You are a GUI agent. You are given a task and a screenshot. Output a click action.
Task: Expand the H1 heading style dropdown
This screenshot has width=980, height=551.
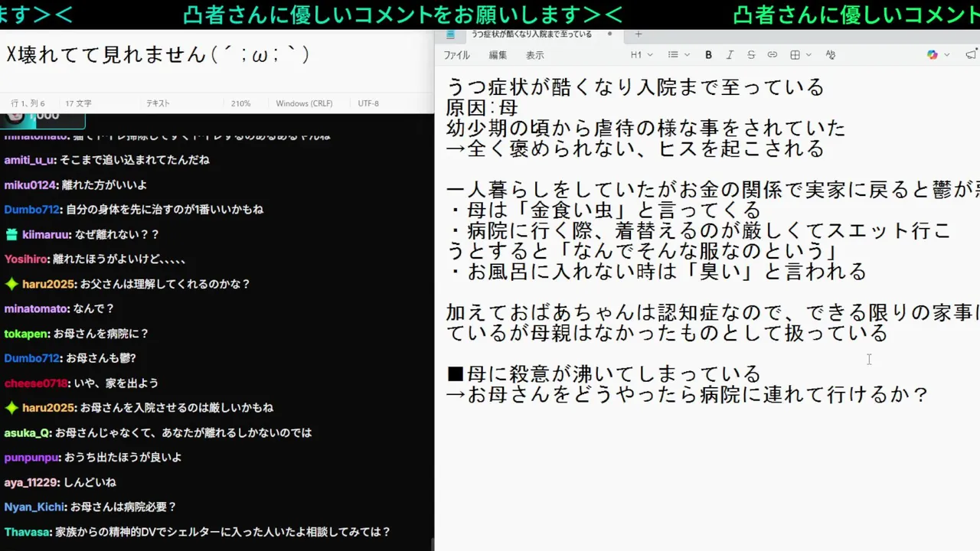[x=642, y=55]
